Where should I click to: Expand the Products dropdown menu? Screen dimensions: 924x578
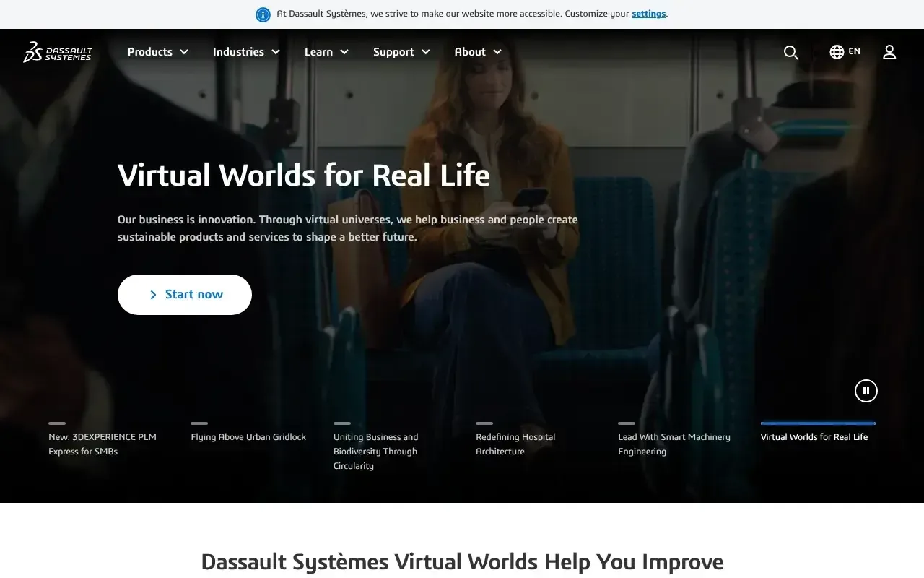click(157, 51)
